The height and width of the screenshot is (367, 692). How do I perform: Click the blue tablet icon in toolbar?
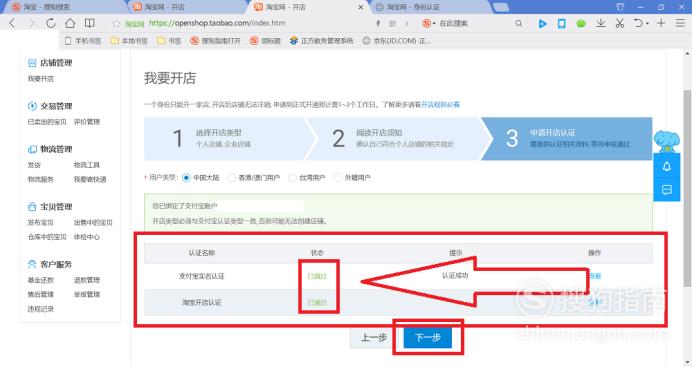coord(561,23)
